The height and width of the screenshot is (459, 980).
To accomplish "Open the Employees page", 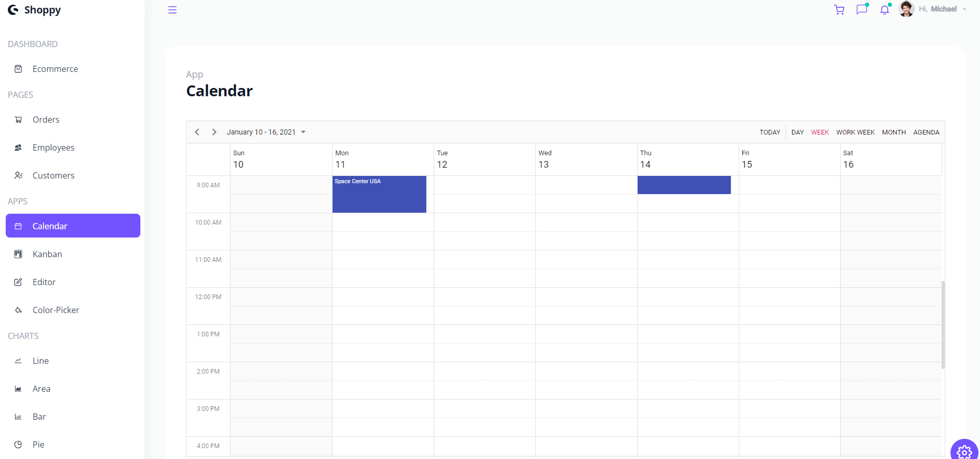I will 73,147.
